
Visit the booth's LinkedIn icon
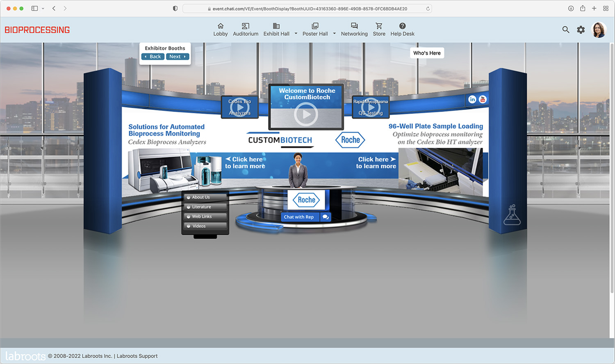pos(472,99)
